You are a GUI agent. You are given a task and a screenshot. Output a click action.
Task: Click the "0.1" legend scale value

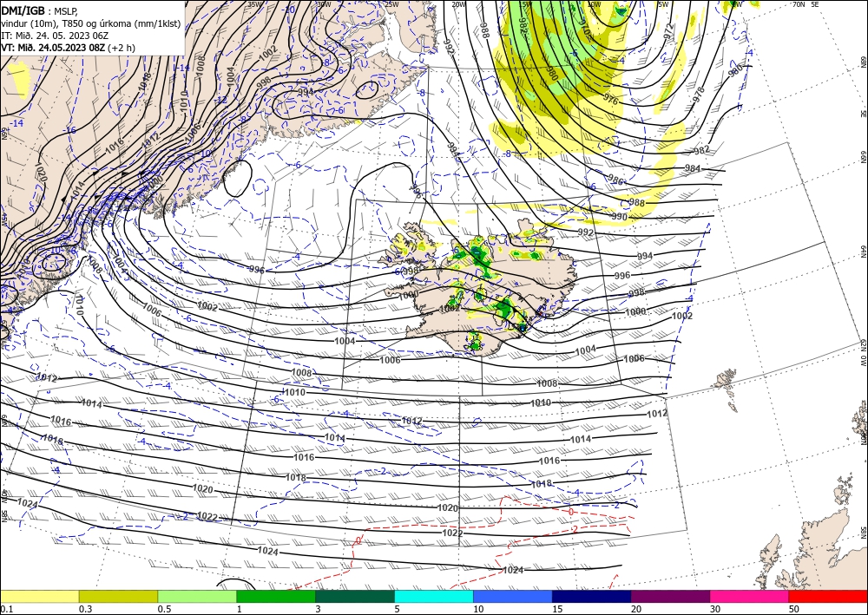(7, 609)
